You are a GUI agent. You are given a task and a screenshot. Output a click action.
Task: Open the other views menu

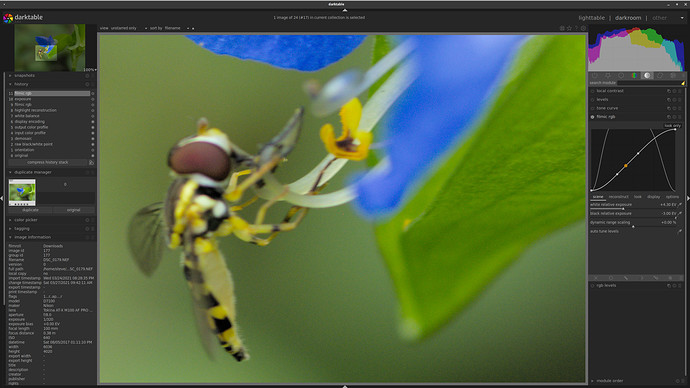tap(659, 18)
